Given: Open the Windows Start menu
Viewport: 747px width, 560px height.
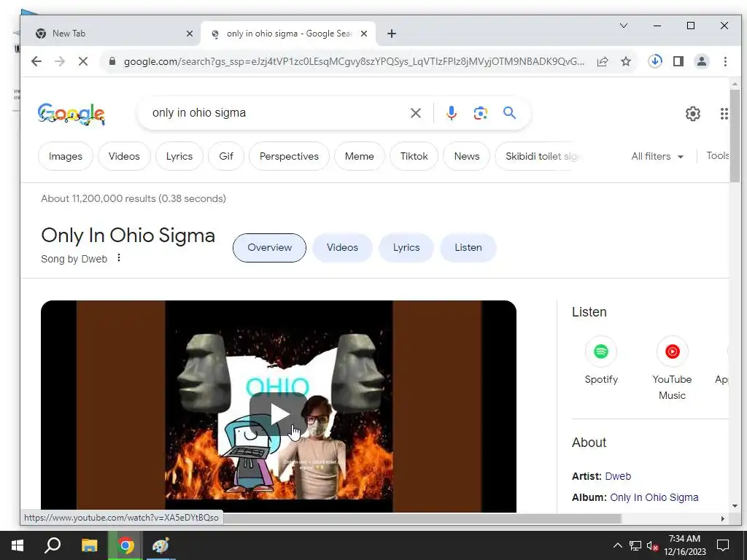Looking at the screenshot, I should [x=18, y=545].
